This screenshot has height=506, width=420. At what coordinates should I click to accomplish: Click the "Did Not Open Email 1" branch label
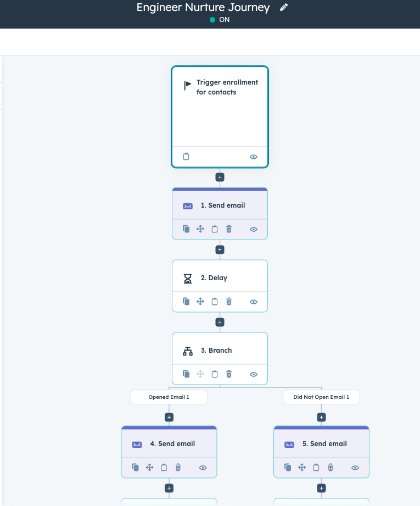321,397
